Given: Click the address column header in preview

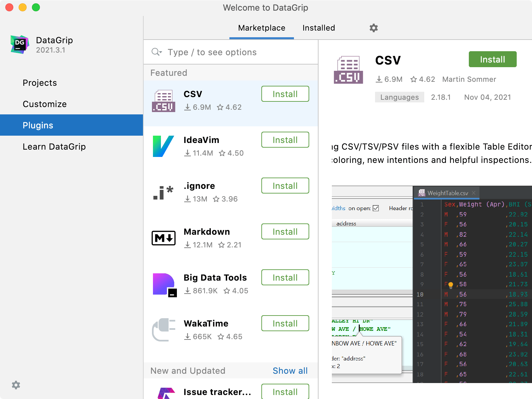Looking at the screenshot, I should coord(346,223).
